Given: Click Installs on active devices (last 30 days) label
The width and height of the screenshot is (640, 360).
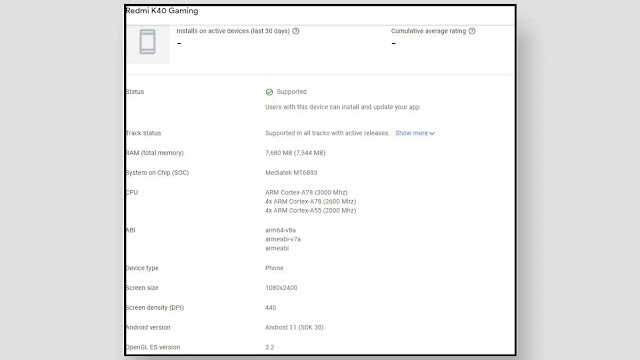Looking at the screenshot, I should click(233, 31).
